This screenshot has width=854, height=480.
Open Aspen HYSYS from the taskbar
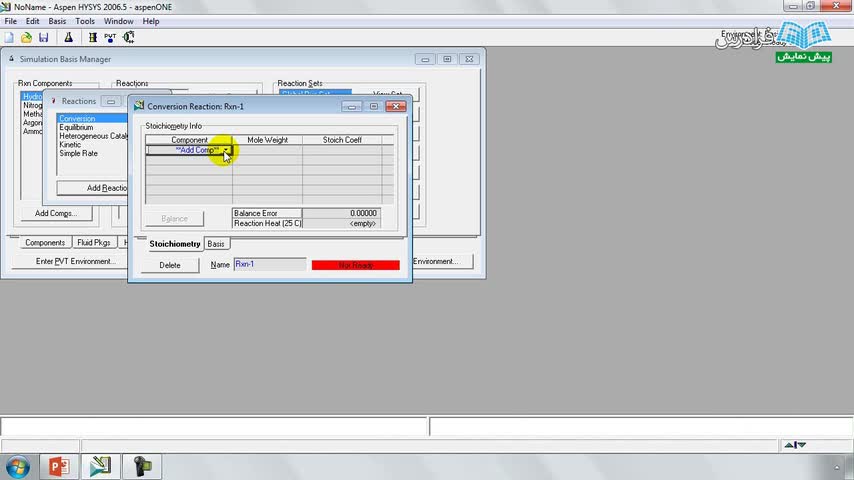[x=100, y=466]
